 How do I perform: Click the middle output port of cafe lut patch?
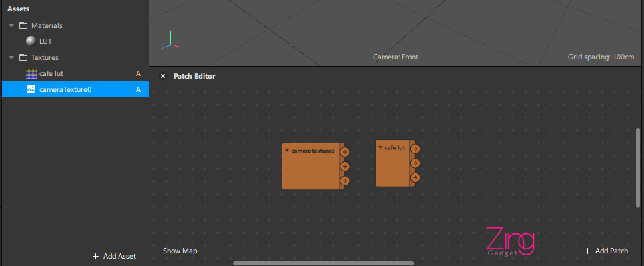[x=415, y=163]
